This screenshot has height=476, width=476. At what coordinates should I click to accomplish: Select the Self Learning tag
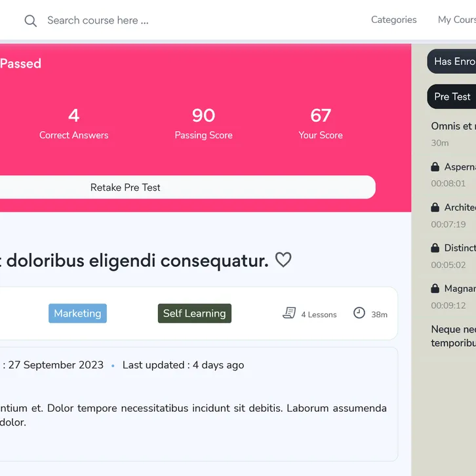(194, 313)
